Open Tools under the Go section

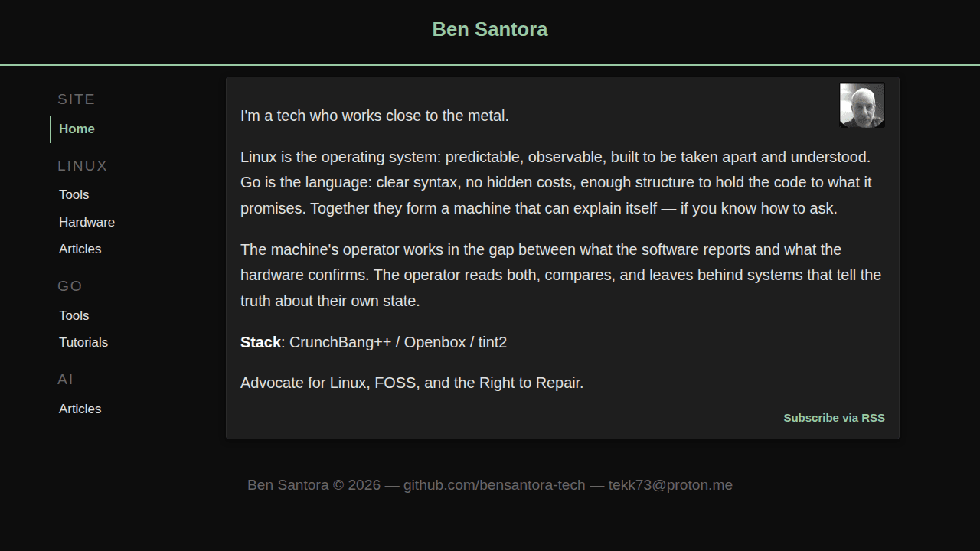[x=74, y=315]
